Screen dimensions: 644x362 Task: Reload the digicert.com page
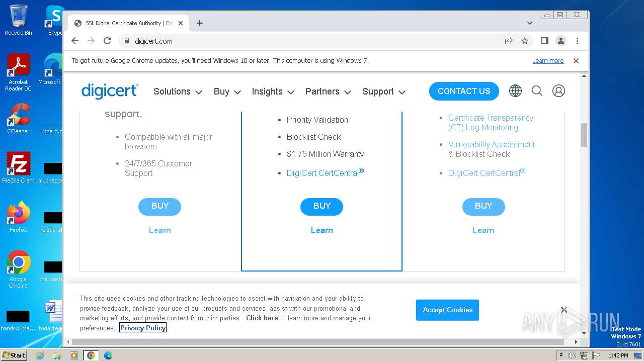pyautogui.click(x=107, y=41)
